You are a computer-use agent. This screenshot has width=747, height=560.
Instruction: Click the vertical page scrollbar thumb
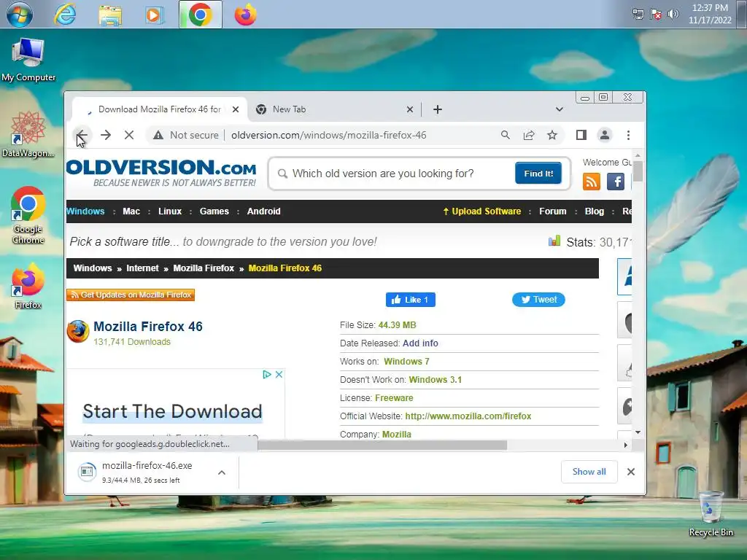[x=638, y=171]
